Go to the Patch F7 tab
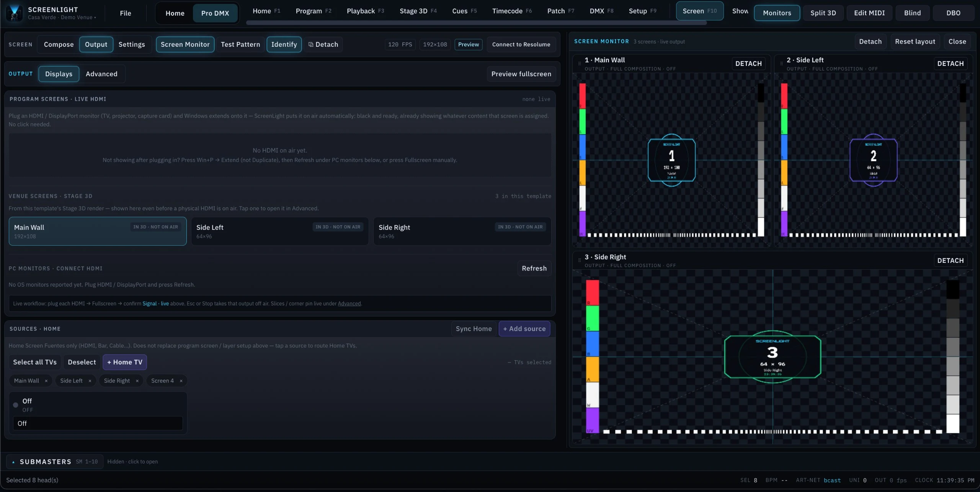The width and height of the screenshot is (980, 492). [560, 11]
